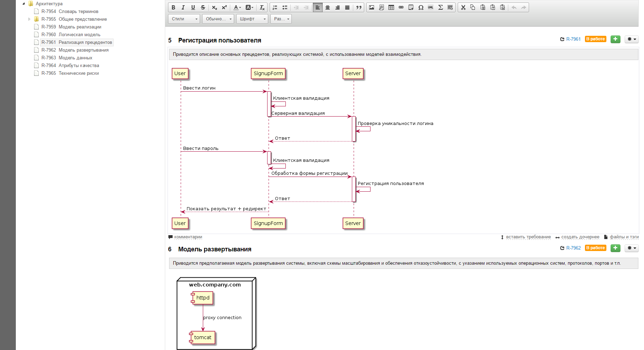Insert a special character (Omega)
The height and width of the screenshot is (350, 644).
[421, 7]
